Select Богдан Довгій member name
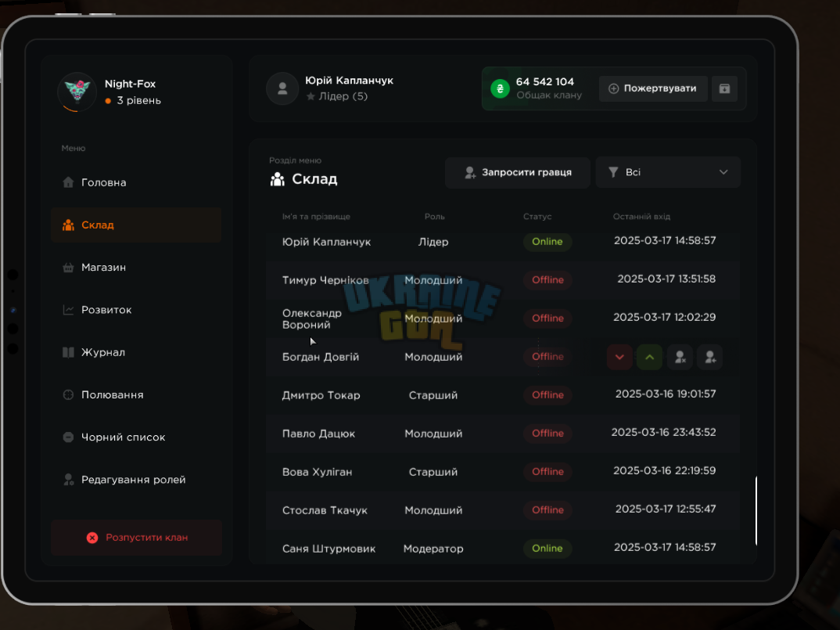 click(321, 357)
